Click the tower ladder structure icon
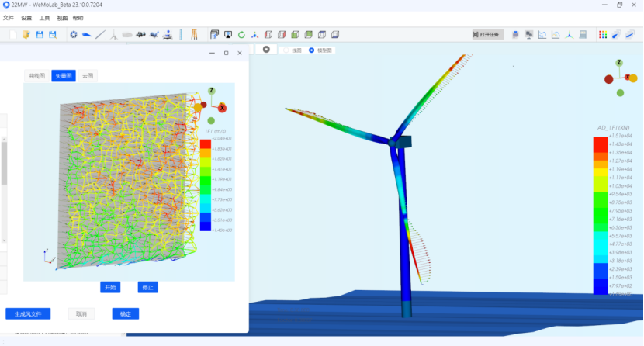The image size is (644, 346). pos(194,35)
